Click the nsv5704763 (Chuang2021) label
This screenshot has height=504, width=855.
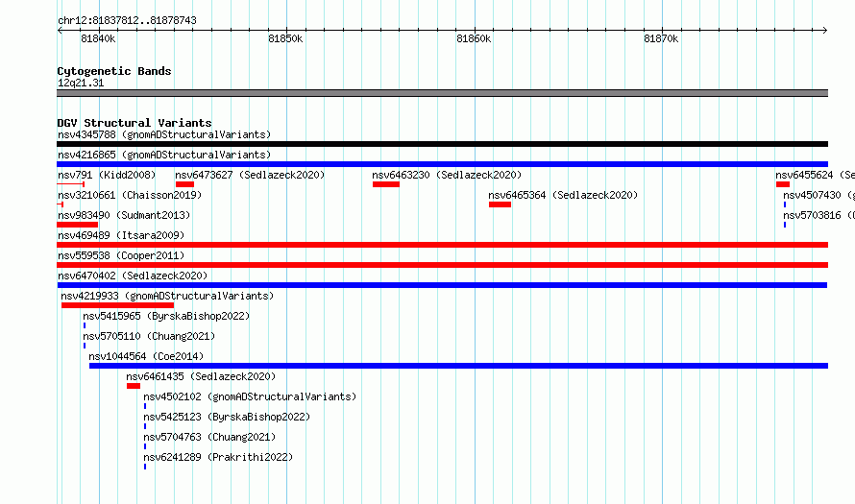click(x=209, y=437)
